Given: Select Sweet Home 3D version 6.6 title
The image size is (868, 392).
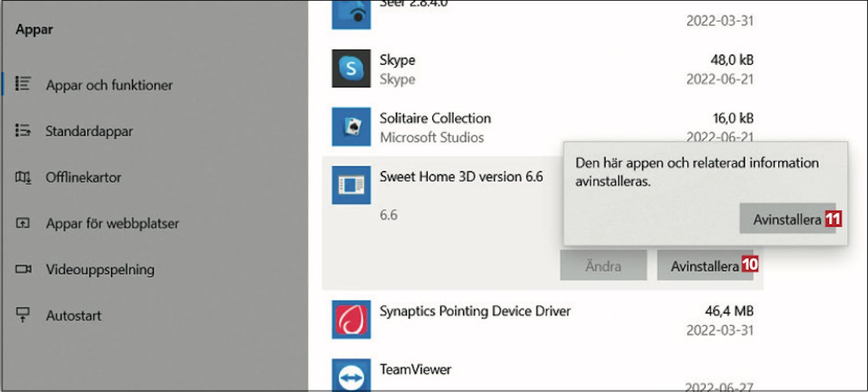Looking at the screenshot, I should tap(461, 176).
